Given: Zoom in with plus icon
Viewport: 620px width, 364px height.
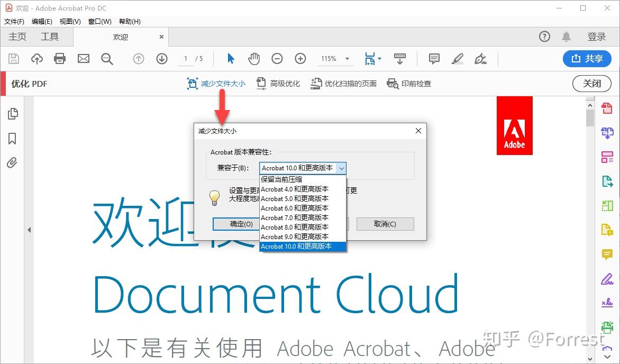Looking at the screenshot, I should point(300,59).
